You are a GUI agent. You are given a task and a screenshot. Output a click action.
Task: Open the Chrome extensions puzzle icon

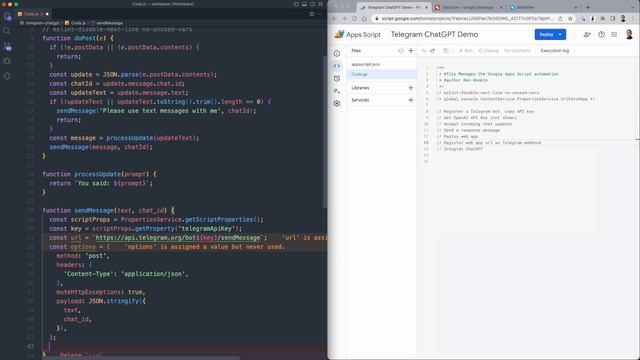pyautogui.click(x=602, y=18)
